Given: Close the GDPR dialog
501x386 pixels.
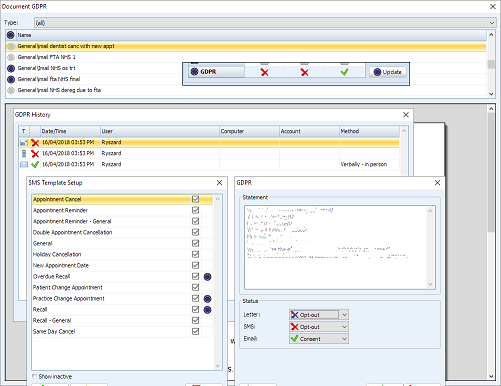Looking at the screenshot, I should coord(437,183).
